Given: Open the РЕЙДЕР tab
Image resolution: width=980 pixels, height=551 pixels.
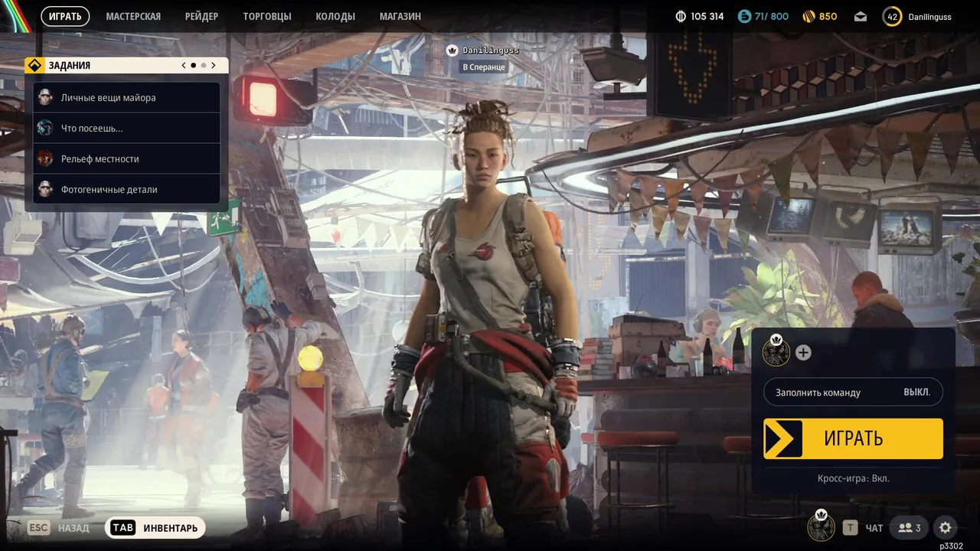Looking at the screenshot, I should tap(201, 16).
